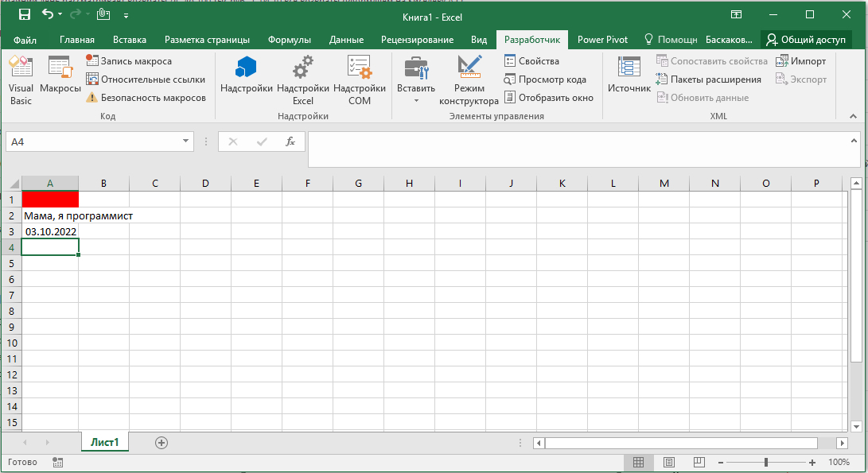Switch to page layout view in status bar
Viewport: 868px width, 473px height.
tap(668, 462)
